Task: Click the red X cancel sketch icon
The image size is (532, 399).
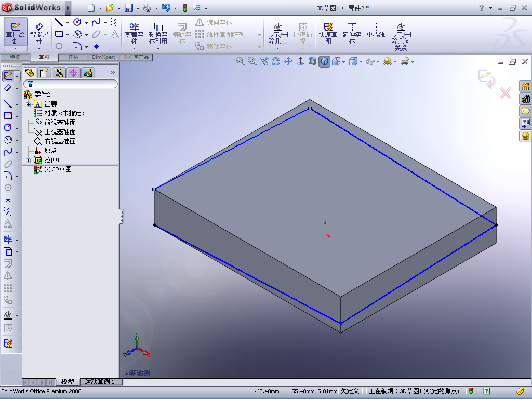Action: point(506,93)
